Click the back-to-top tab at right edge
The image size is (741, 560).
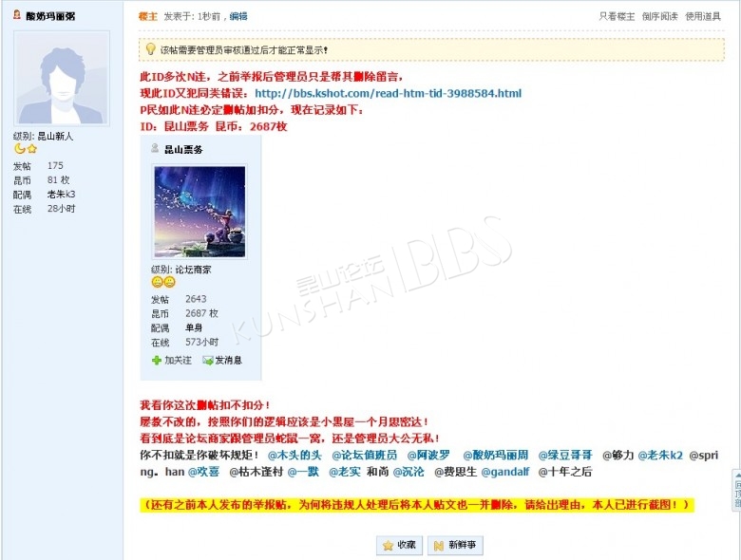point(737,491)
